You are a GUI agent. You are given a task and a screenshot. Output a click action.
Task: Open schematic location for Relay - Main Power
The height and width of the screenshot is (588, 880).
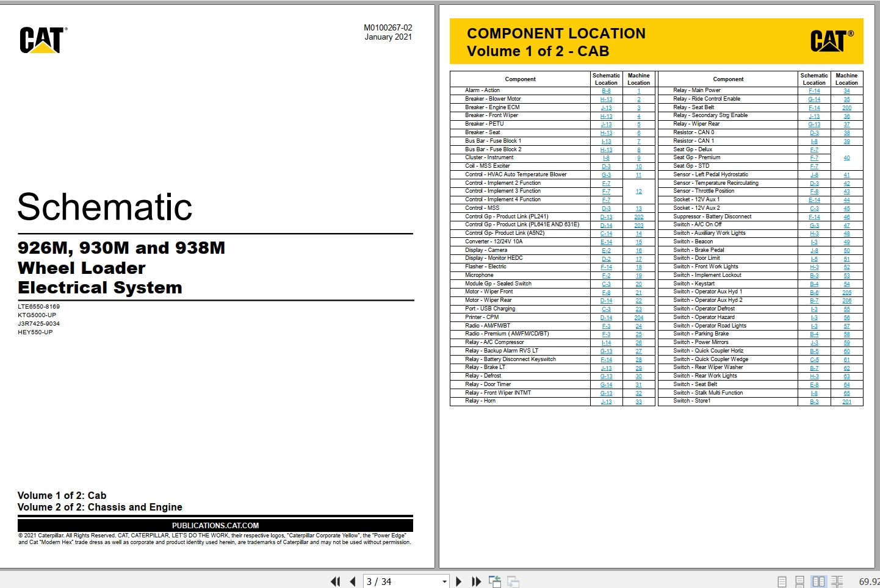tap(814, 91)
